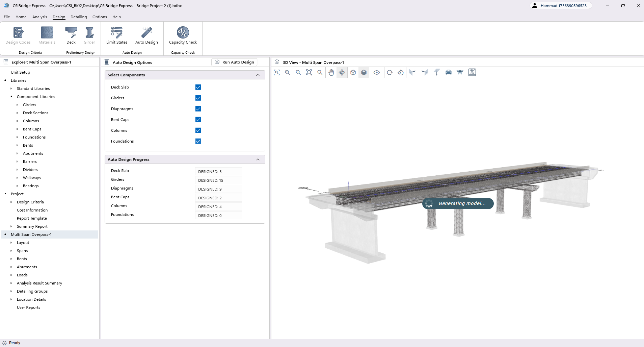Activate the pan hand tool

pos(331,72)
